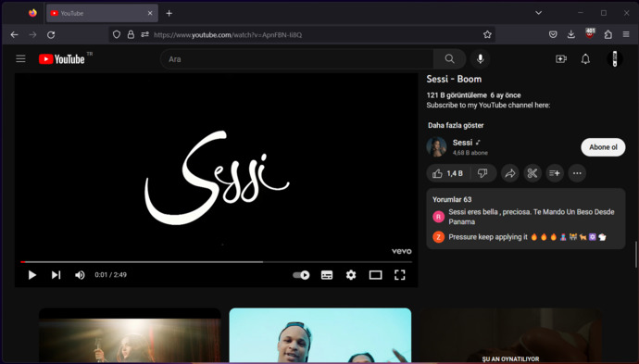
Task: Create a clip with the scissors icon
Action: click(532, 173)
